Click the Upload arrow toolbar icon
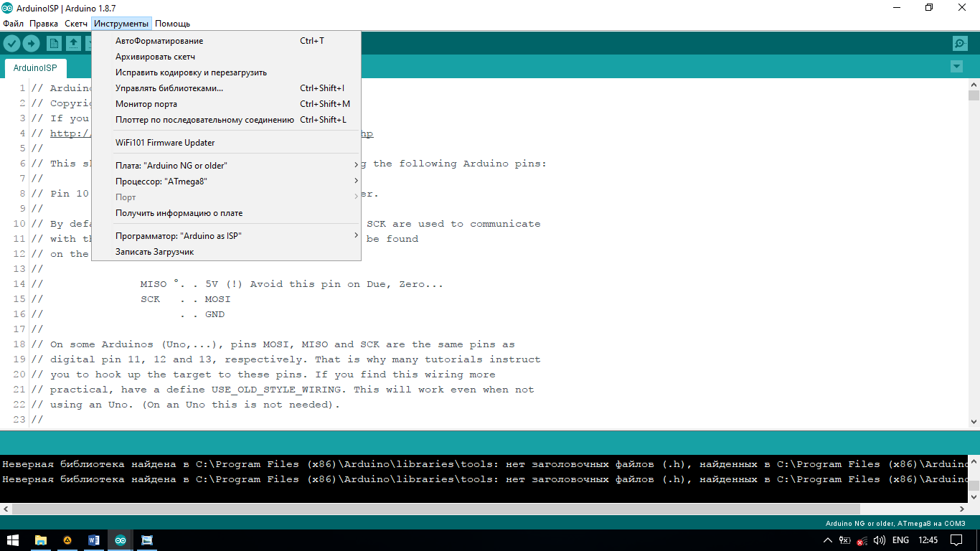Viewport: 980px width, 551px height. click(31, 44)
